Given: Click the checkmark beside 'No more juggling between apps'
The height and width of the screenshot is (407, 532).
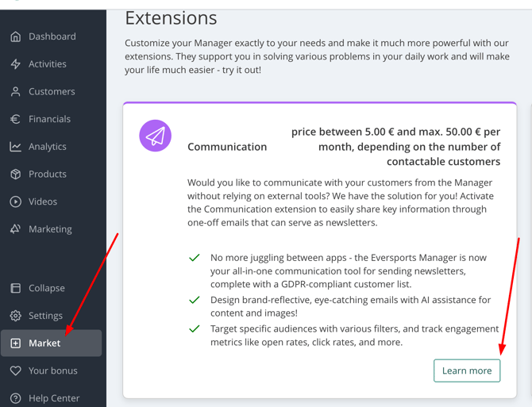Looking at the screenshot, I should pyautogui.click(x=195, y=258).
